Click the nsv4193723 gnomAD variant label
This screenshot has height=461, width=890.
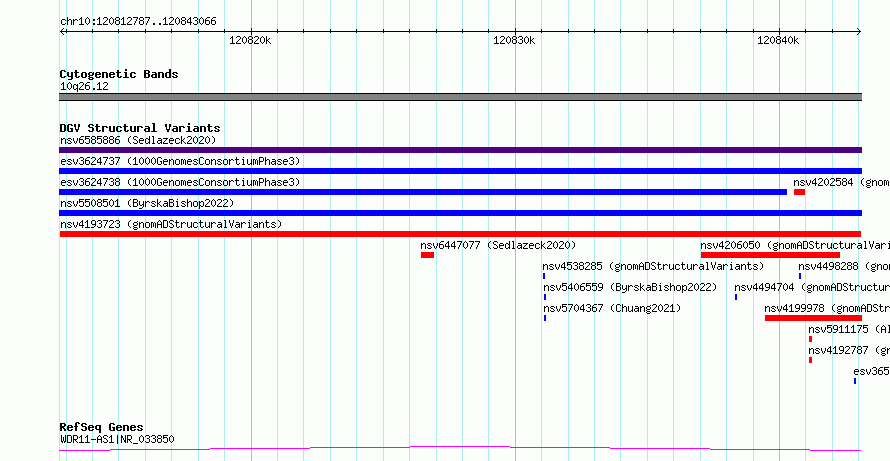tap(171, 224)
